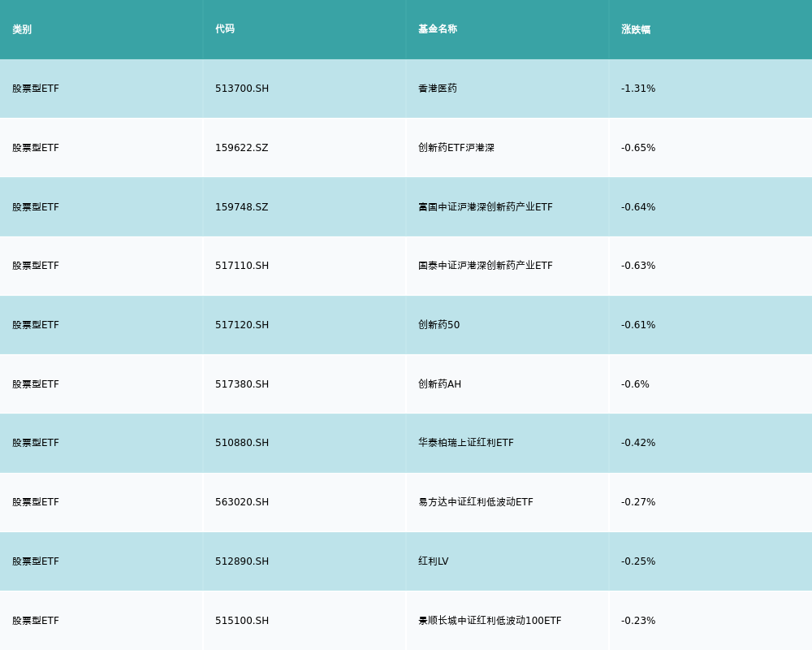Screen dimensions: 812x650
Task: Click 股票型ETF in the 512890.SH row
Action: click(36, 561)
